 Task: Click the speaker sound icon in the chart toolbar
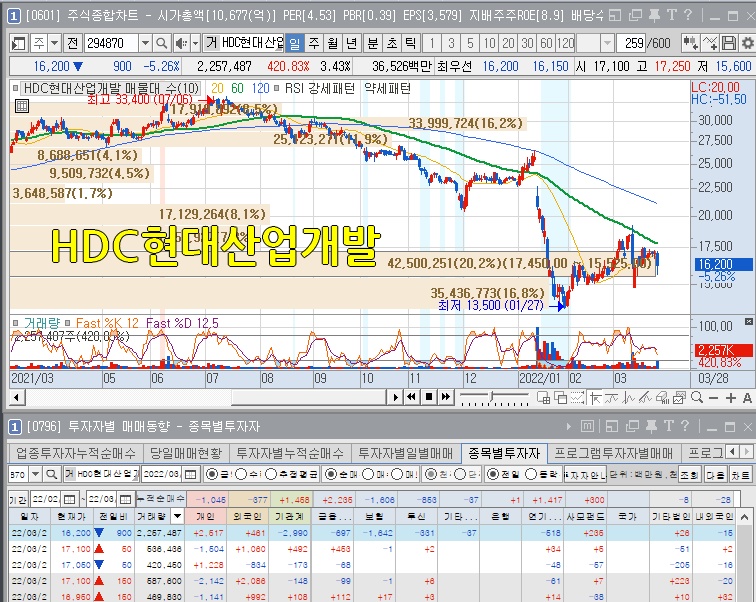coord(181,43)
